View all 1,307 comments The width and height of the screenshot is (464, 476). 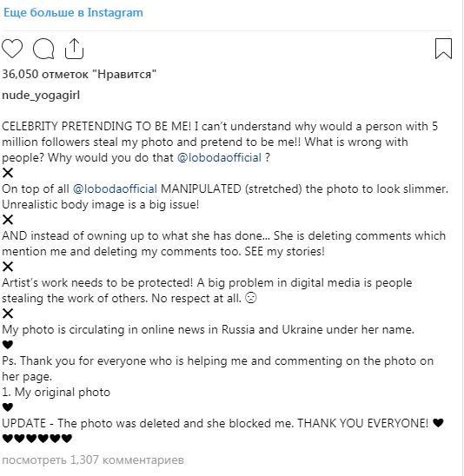(x=93, y=459)
